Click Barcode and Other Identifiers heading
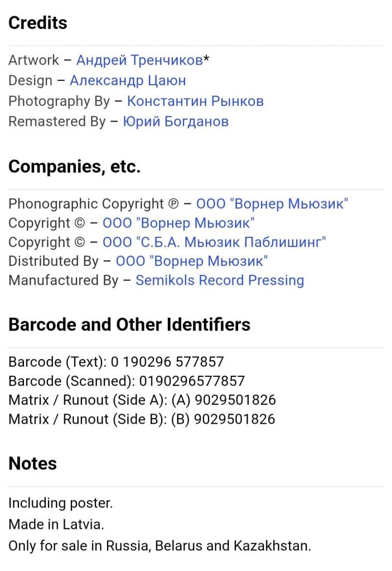Screen dimensions: 392x571 pos(129,325)
